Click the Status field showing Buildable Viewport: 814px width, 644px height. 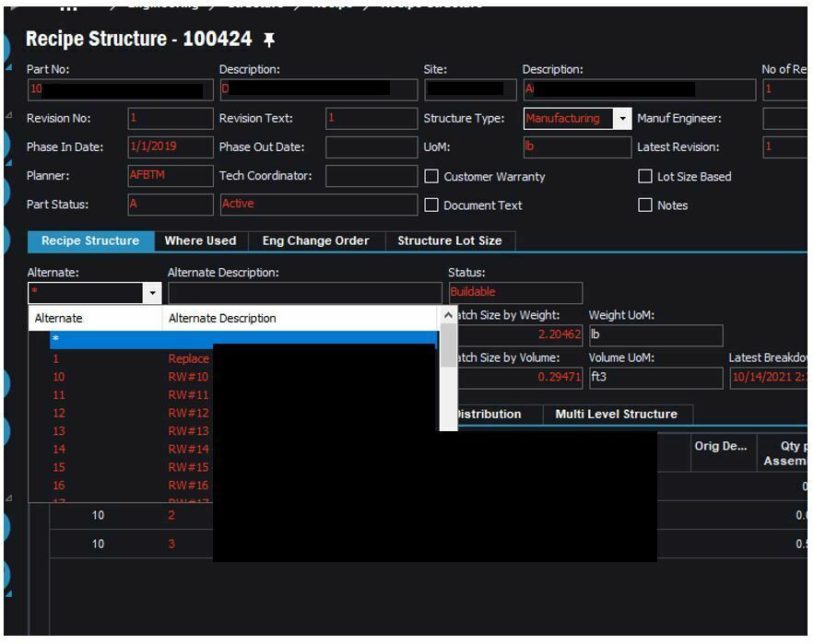coord(515,293)
